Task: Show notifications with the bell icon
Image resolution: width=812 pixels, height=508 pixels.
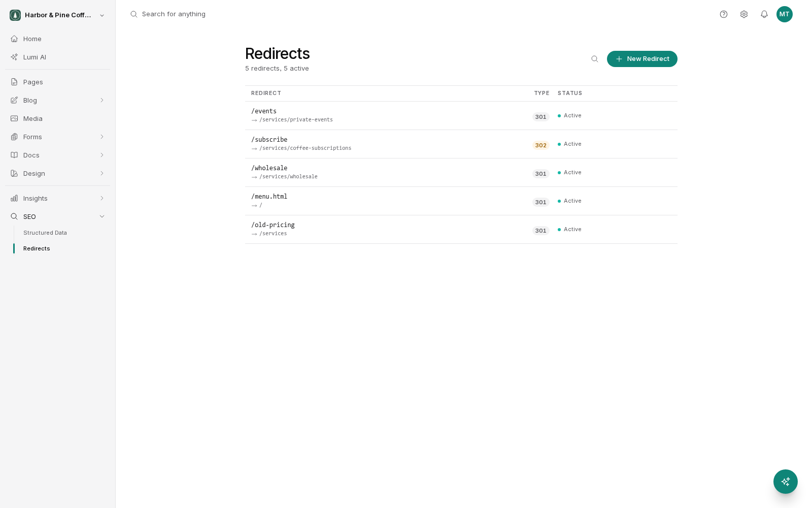Action: [764, 14]
